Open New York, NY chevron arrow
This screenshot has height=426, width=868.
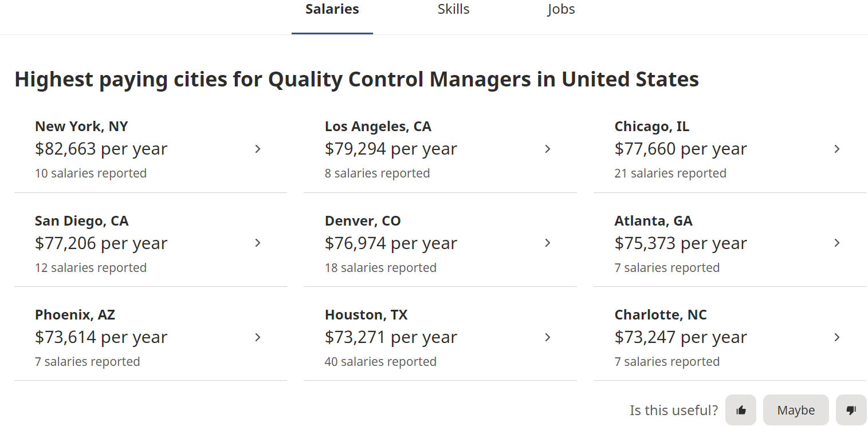(258, 149)
